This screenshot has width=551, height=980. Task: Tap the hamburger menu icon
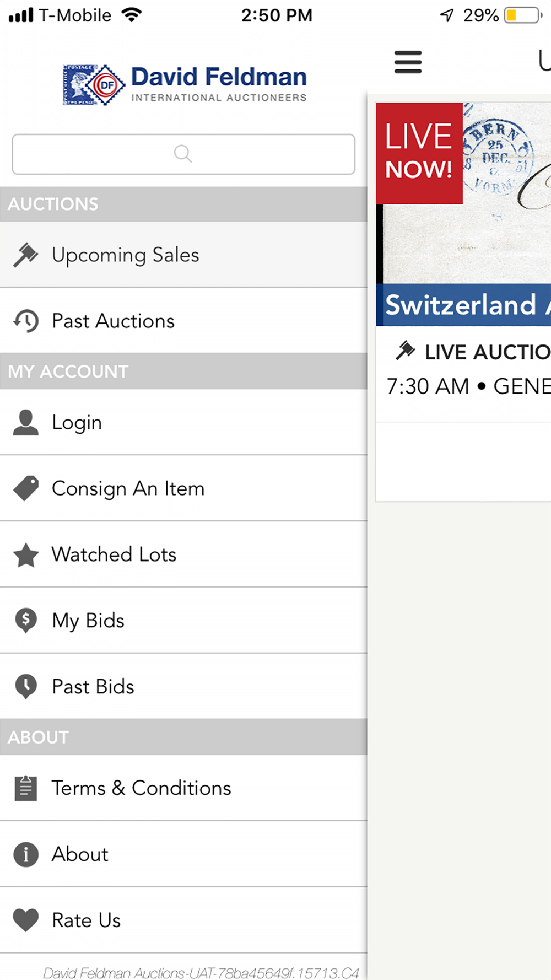(x=408, y=62)
